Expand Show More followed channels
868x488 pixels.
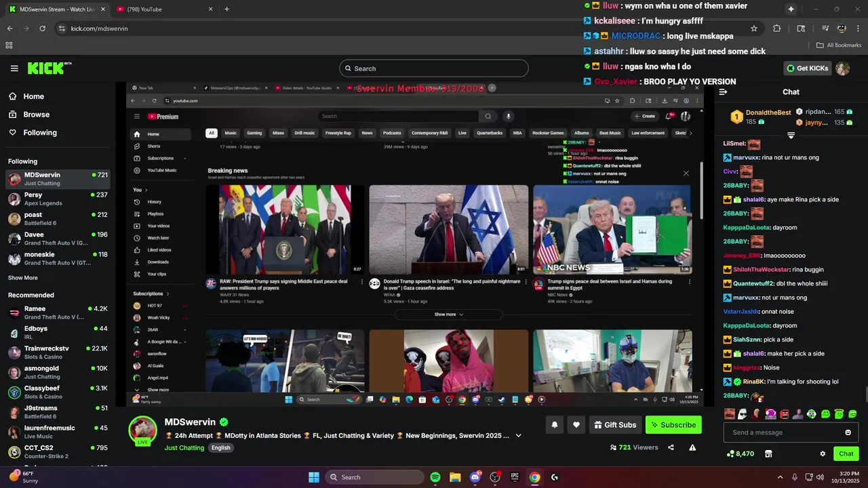[23, 278]
